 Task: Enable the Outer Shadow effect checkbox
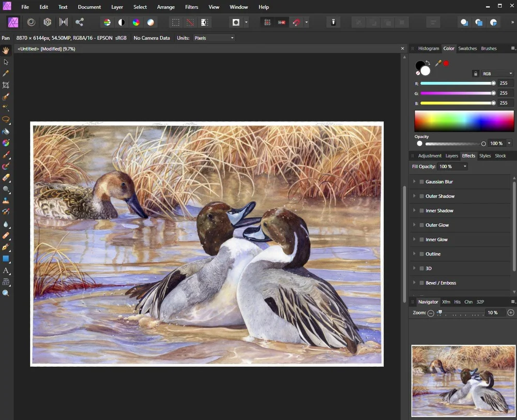421,197
